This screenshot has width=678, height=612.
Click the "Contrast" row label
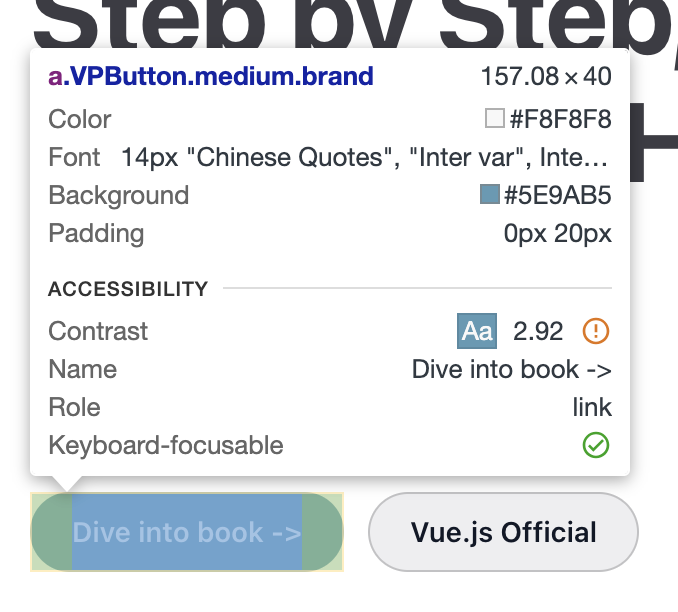pyautogui.click(x=98, y=331)
